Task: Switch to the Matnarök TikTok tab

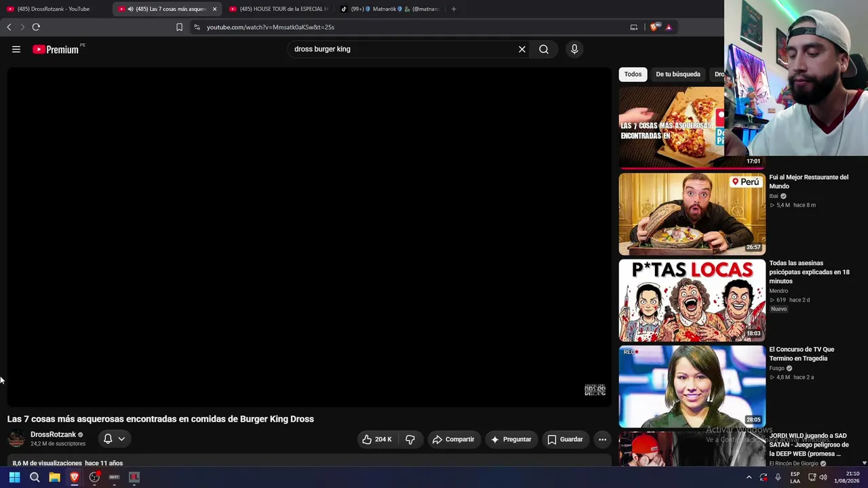Action: [390, 9]
